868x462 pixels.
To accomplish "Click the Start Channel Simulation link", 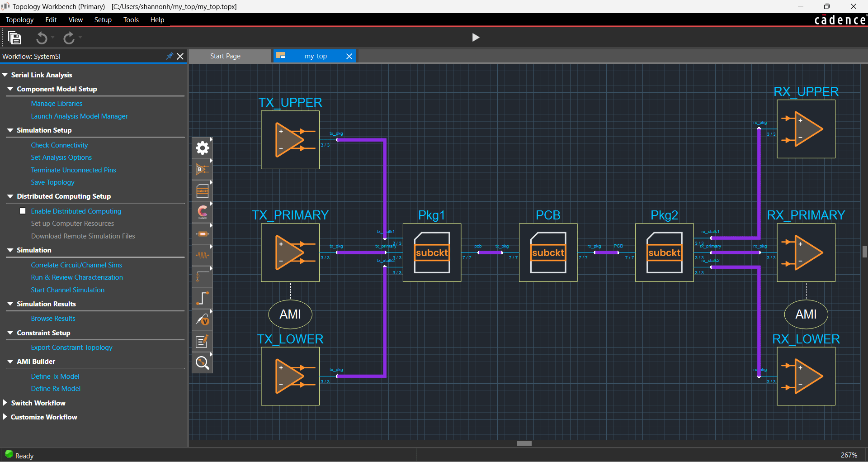I will click(x=67, y=290).
